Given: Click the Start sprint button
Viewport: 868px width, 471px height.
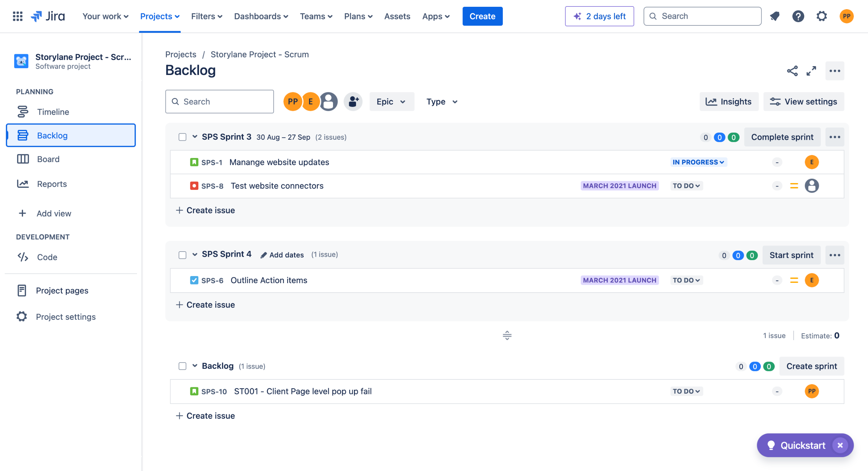Looking at the screenshot, I should click(x=791, y=255).
